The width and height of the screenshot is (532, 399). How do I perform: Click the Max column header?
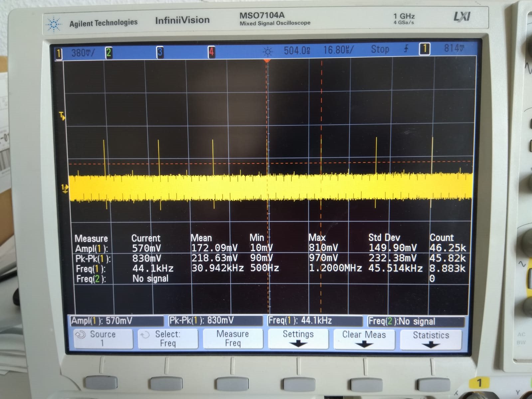pyautogui.click(x=317, y=237)
